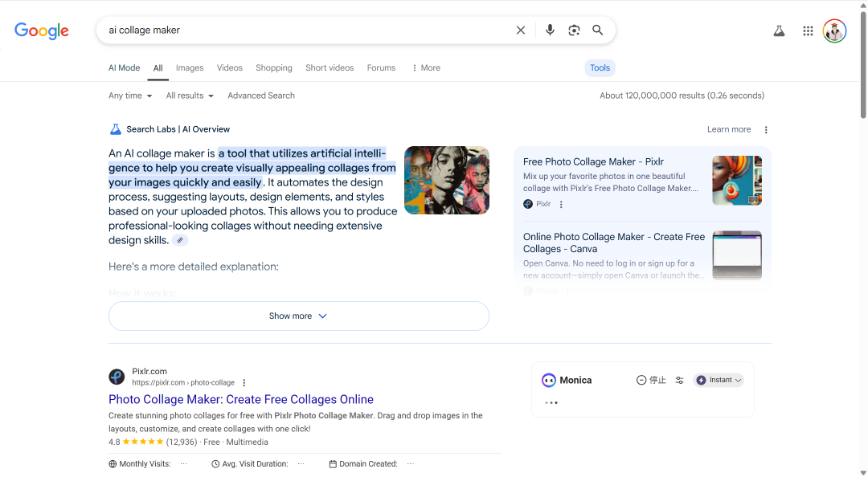Switch to Videos tab
Image resolution: width=868 pixels, height=477 pixels.
point(230,68)
